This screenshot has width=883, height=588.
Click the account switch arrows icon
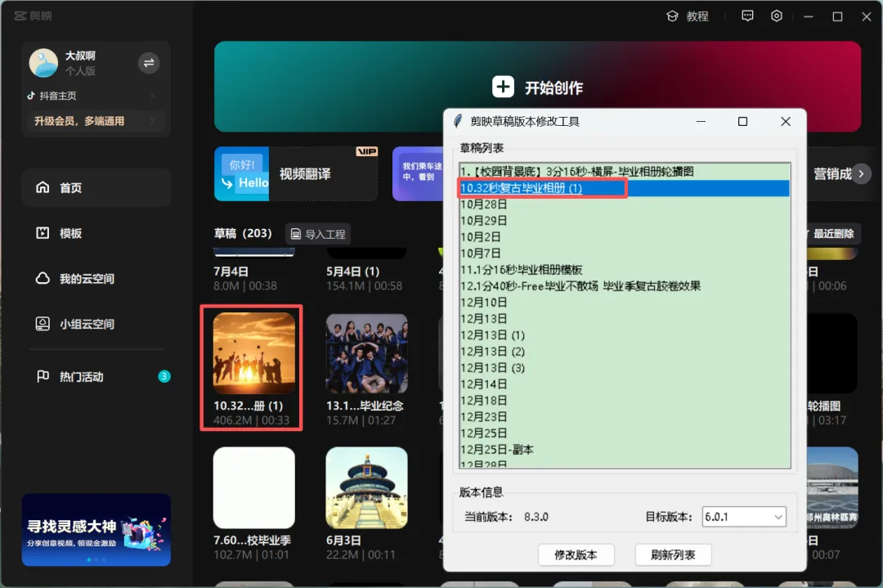(x=149, y=62)
